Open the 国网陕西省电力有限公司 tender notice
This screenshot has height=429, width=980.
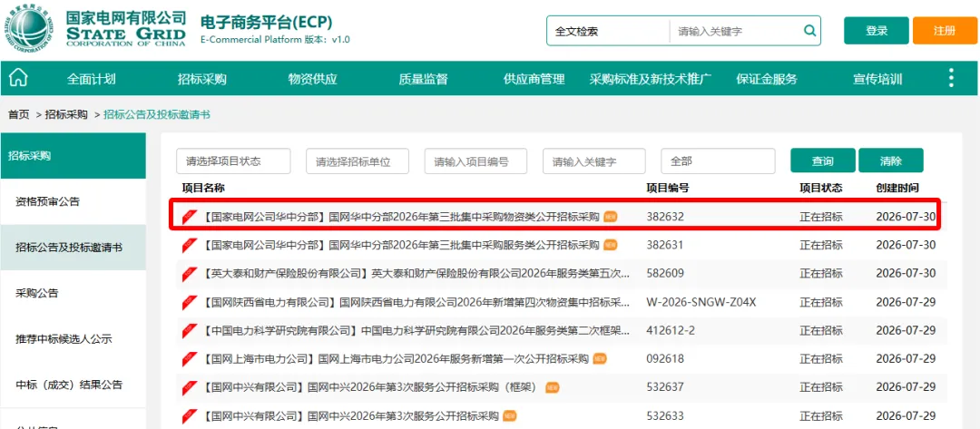coord(416,302)
